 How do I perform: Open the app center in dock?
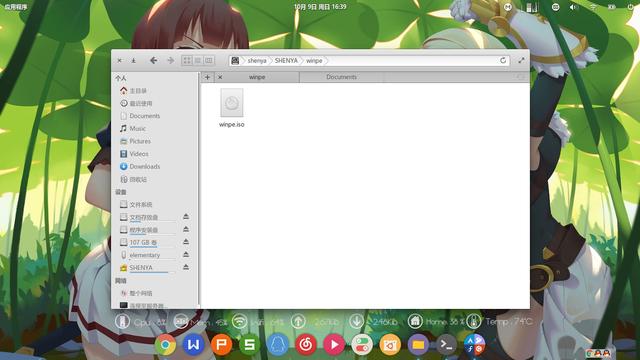(x=475, y=345)
